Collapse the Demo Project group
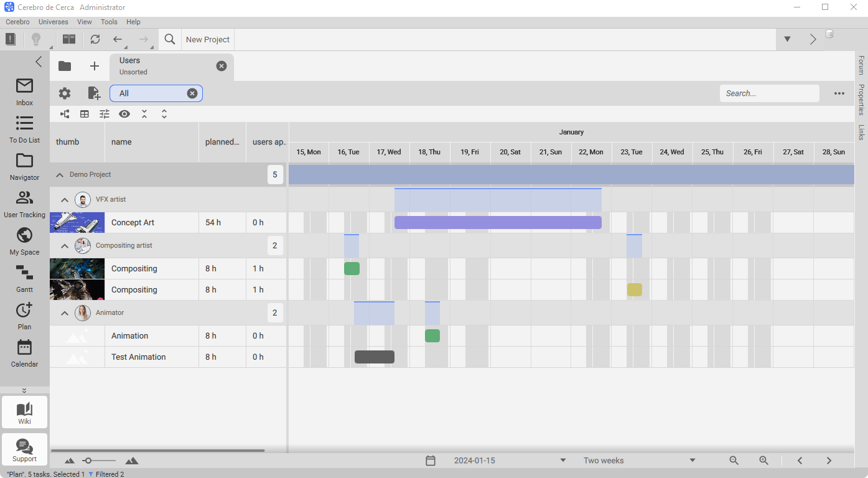The height and width of the screenshot is (478, 868). click(60, 175)
